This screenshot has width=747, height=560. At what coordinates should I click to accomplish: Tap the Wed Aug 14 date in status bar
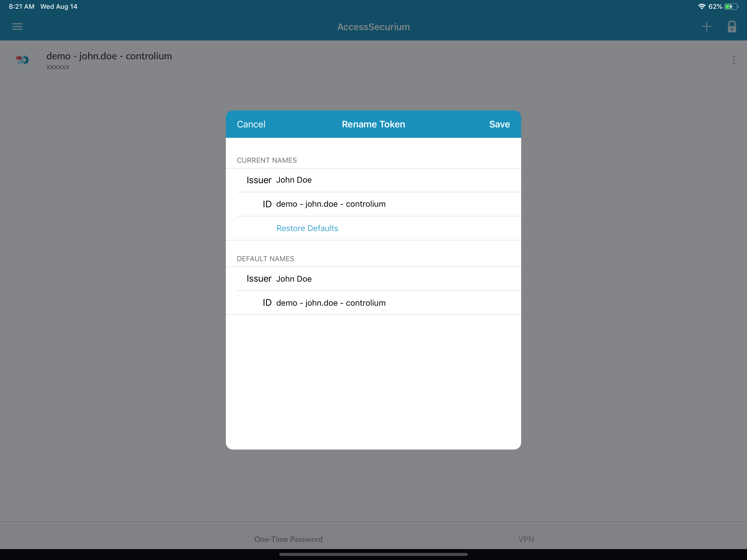pyautogui.click(x=59, y=6)
